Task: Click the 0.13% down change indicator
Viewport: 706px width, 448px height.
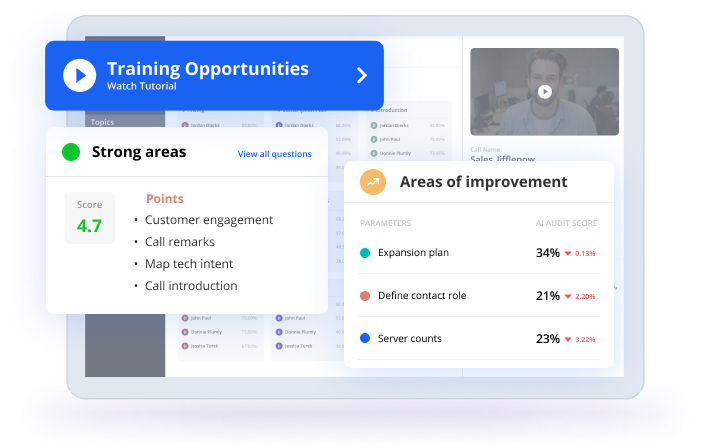Action: point(580,253)
